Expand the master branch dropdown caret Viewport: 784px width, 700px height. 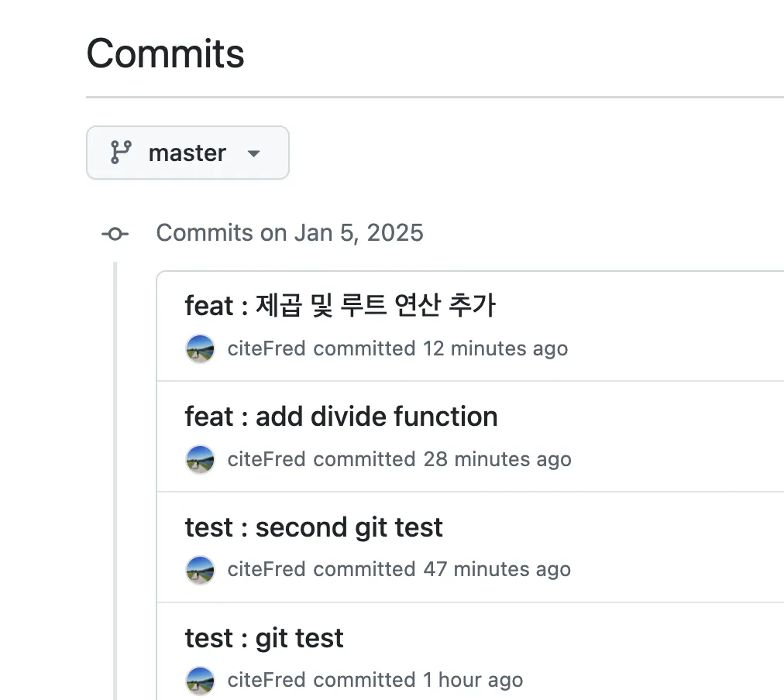253,153
